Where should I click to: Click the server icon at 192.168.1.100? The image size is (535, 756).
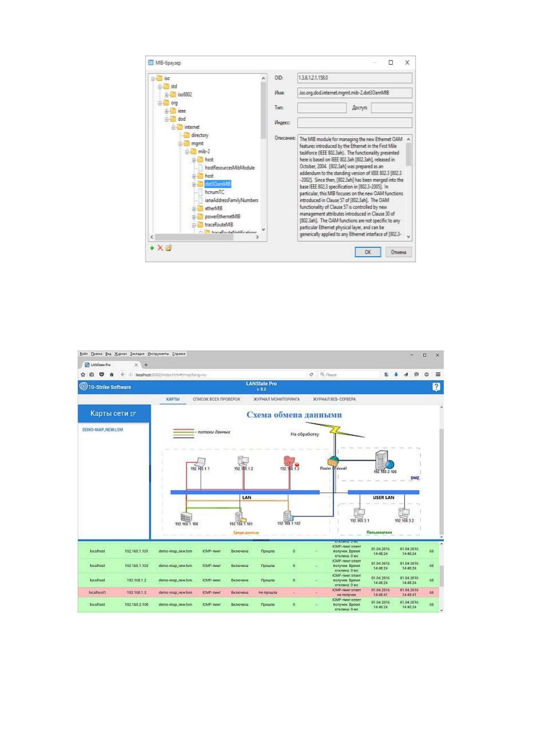(186, 517)
